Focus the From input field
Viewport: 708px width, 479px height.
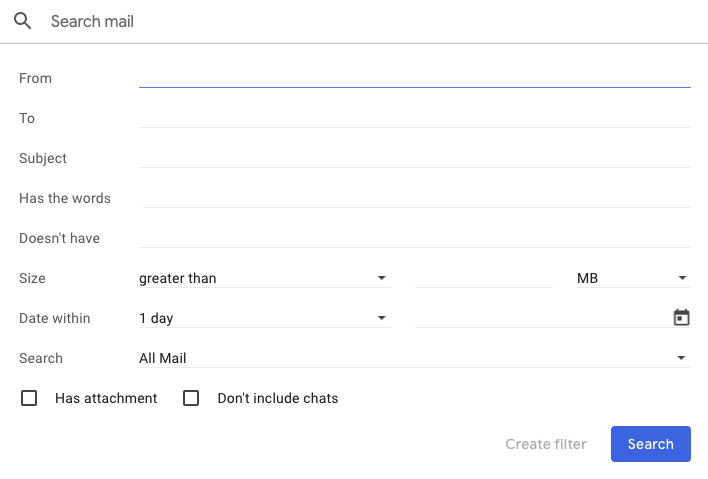tap(415, 78)
